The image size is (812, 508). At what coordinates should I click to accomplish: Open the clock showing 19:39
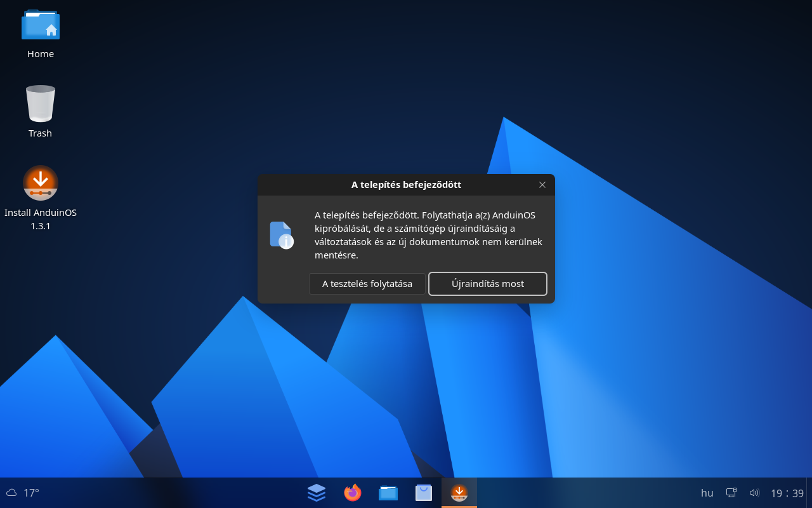(x=787, y=493)
